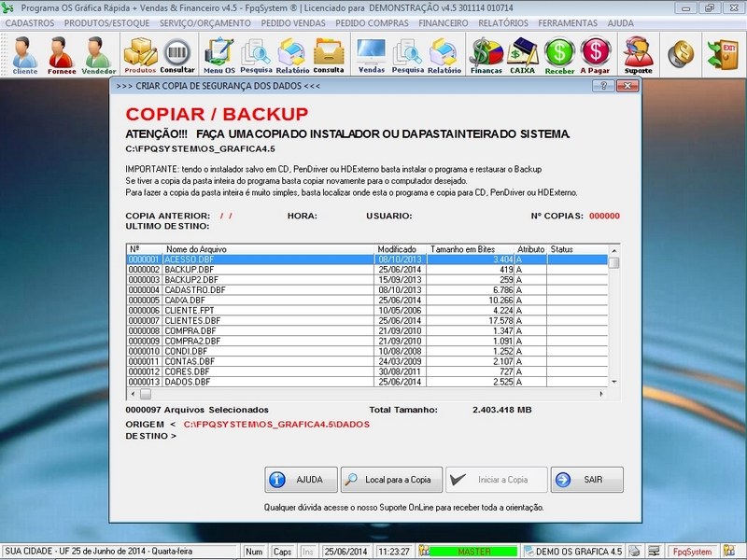Click the CAIXA toolbar icon
Viewport: 747px width, 560px height.
tap(522, 54)
